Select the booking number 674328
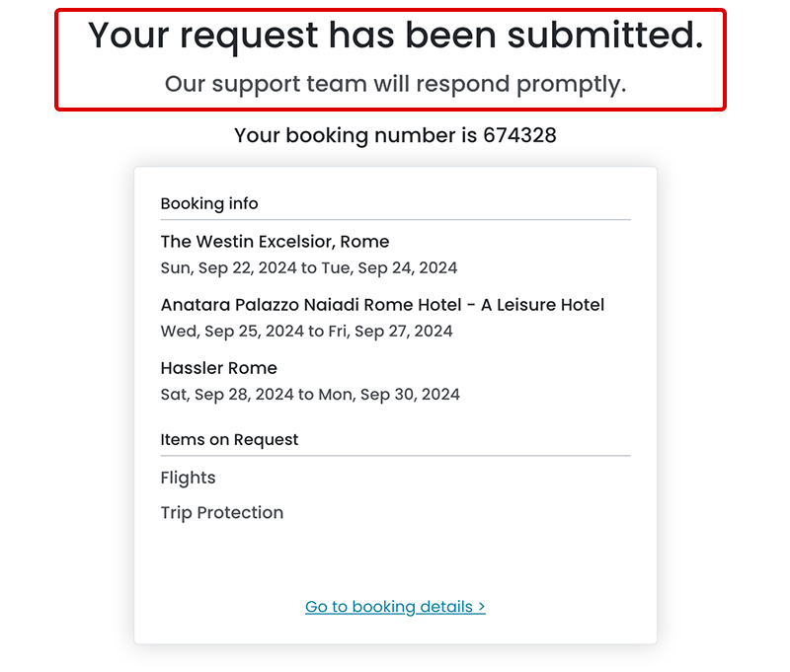This screenshot has width=790, height=672. pyautogui.click(x=519, y=135)
